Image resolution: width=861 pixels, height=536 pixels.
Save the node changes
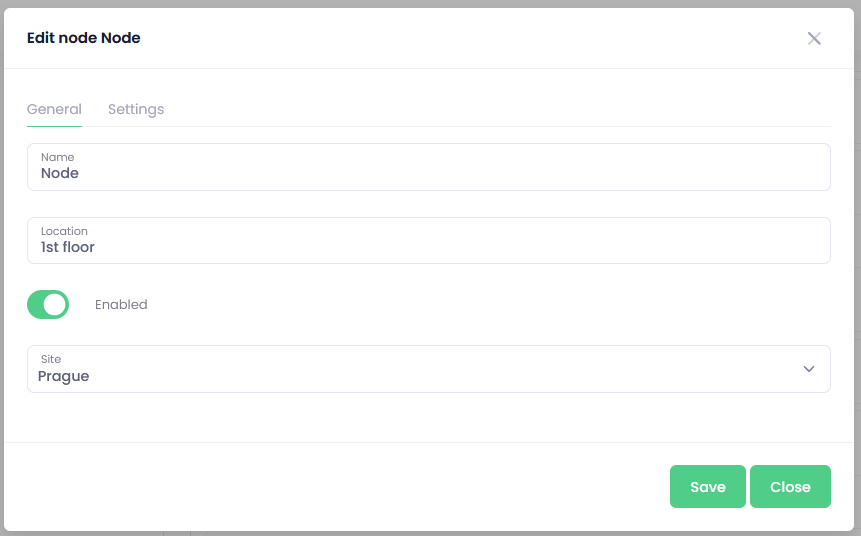pos(707,487)
